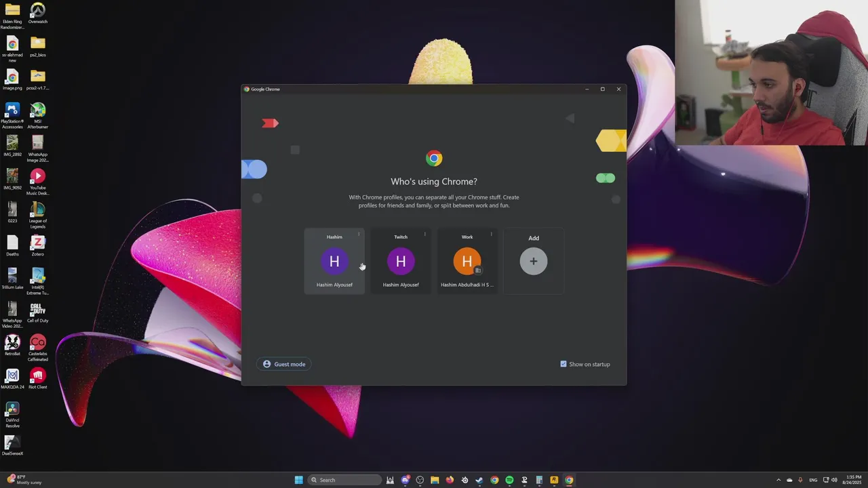Select MSI Afterburner desktop shortcut
This screenshot has height=488, width=868.
(x=38, y=116)
